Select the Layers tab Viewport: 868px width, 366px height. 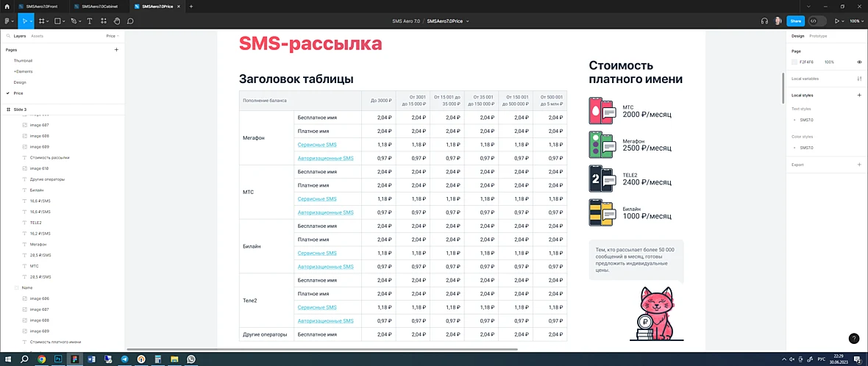point(20,35)
